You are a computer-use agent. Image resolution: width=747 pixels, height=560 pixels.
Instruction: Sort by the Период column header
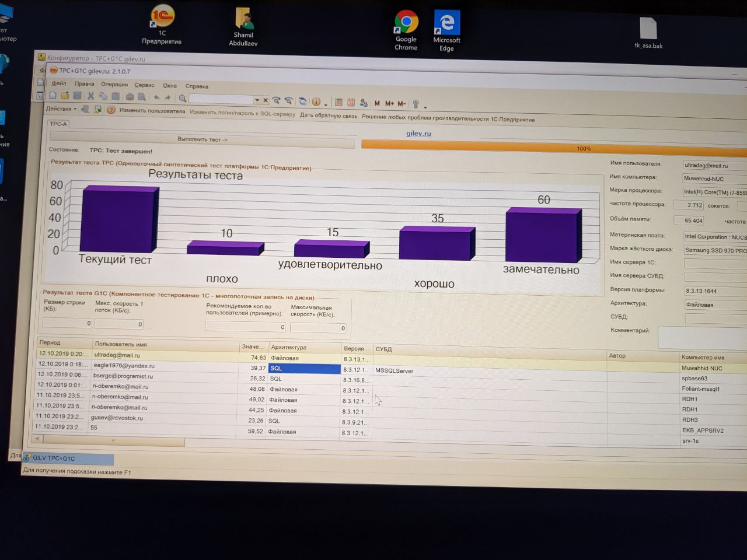[x=64, y=342]
